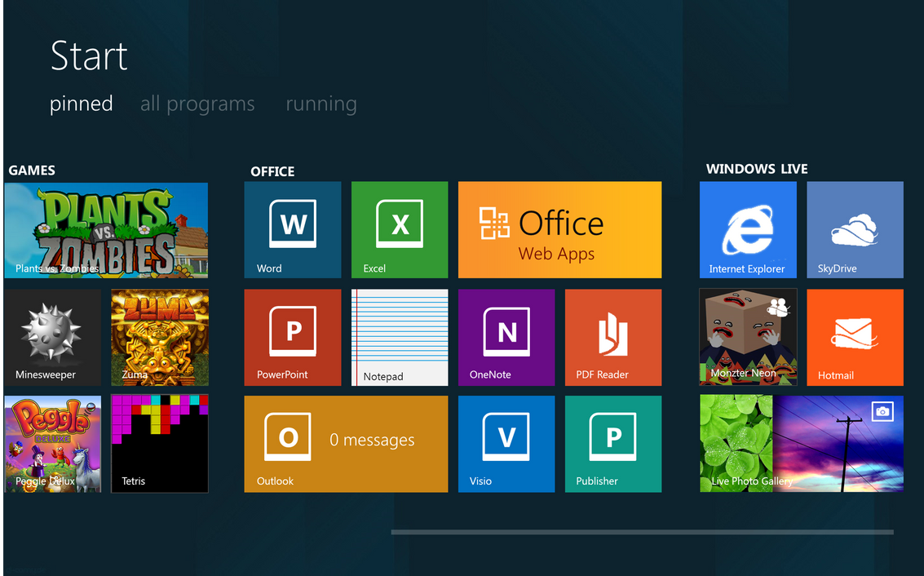Viewport: 924px width, 576px height.
Task: Open the Tetris tile
Action: click(x=160, y=444)
